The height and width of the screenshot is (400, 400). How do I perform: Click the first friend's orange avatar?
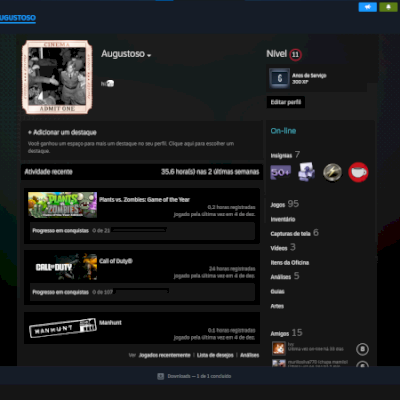(x=279, y=349)
